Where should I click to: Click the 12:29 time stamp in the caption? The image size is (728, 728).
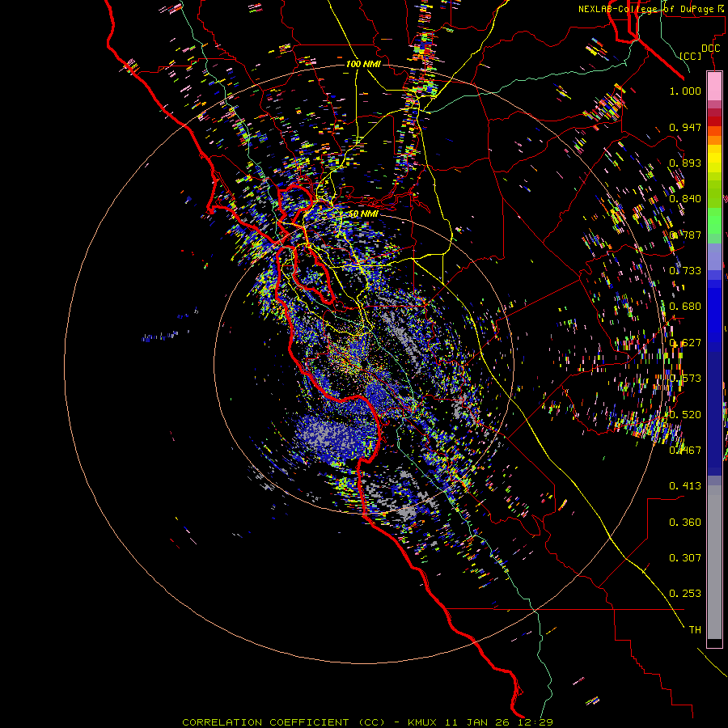(x=537, y=722)
